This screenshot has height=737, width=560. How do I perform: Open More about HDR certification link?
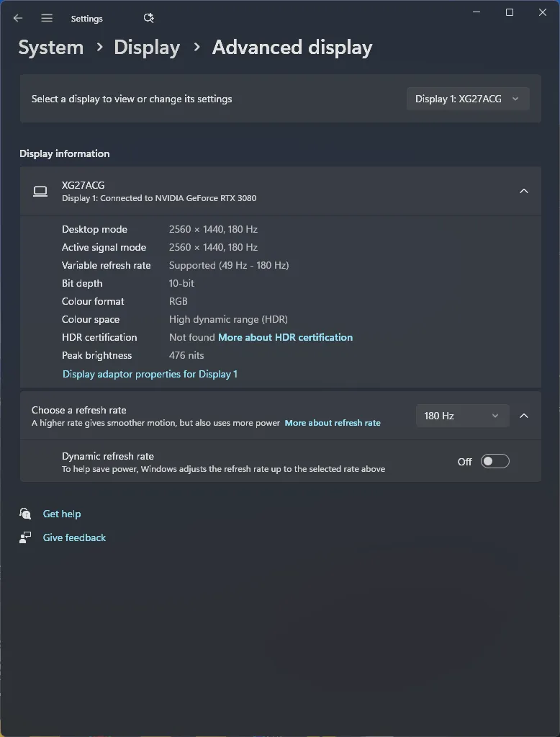point(285,337)
